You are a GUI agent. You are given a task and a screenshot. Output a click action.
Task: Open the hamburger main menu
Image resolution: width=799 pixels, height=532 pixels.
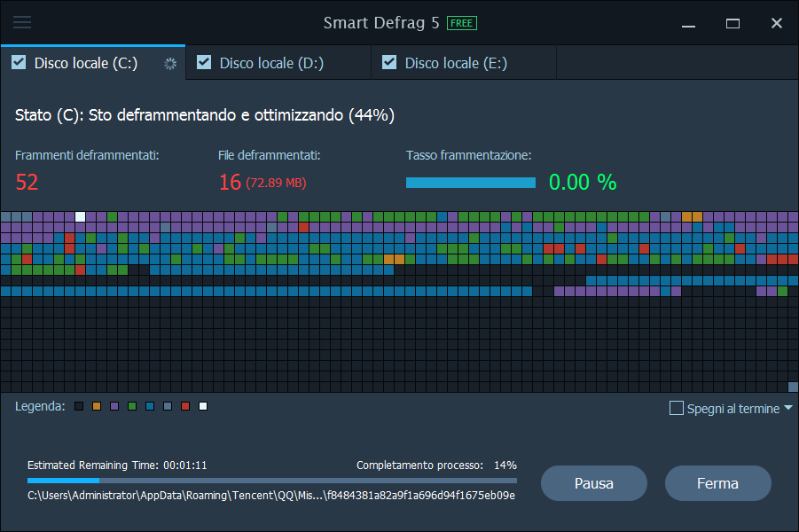point(22,23)
